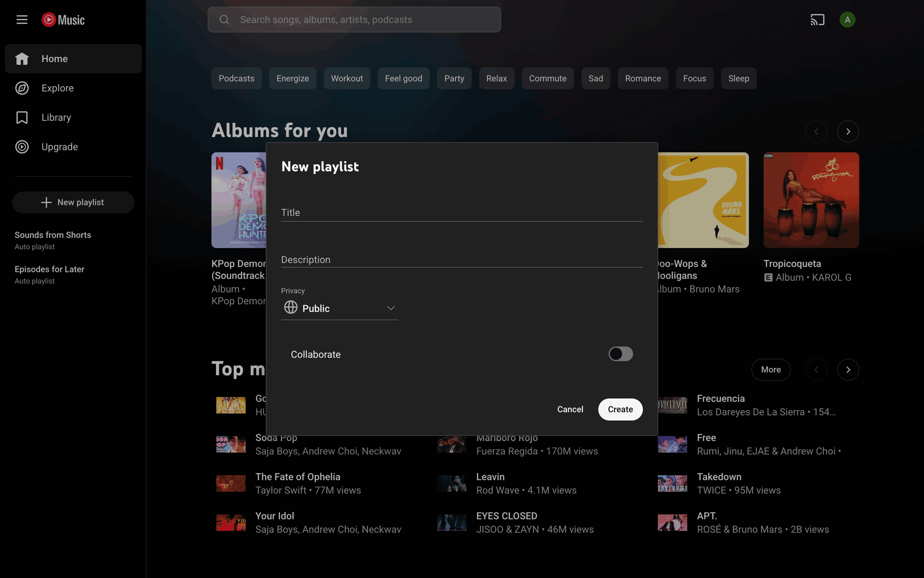Expand the Privacy dropdown chevron

click(x=391, y=308)
